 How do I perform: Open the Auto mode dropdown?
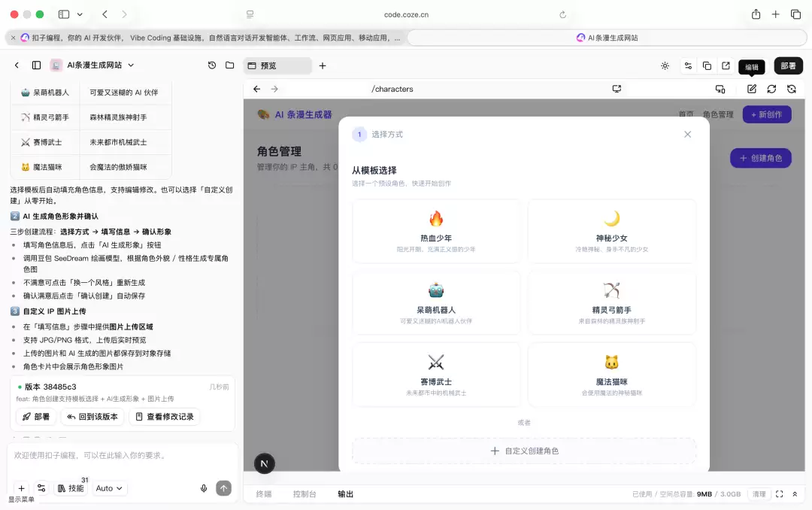click(109, 488)
